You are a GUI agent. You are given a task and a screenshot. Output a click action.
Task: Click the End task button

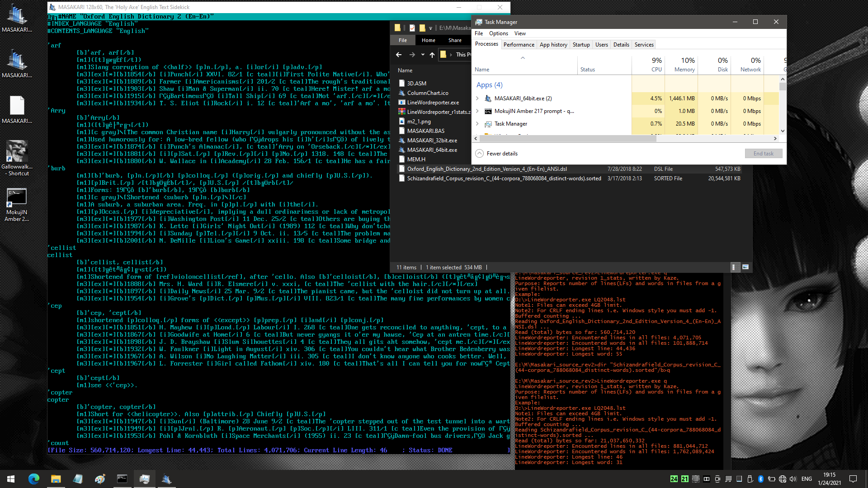pos(763,154)
